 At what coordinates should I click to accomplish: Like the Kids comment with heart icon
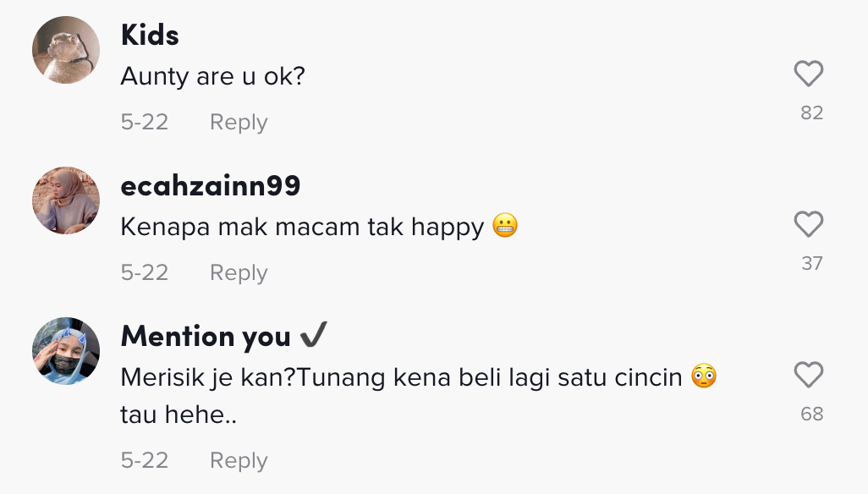point(809,74)
